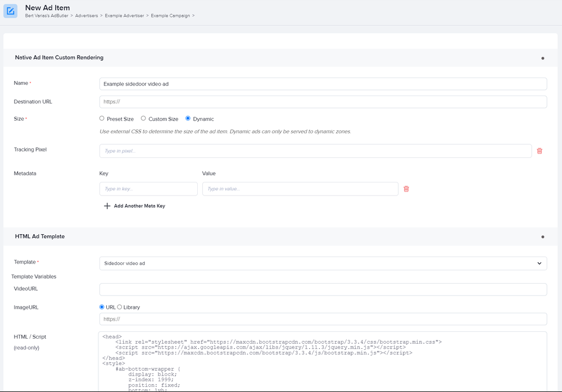Focus the VideoURL input field

point(323,290)
